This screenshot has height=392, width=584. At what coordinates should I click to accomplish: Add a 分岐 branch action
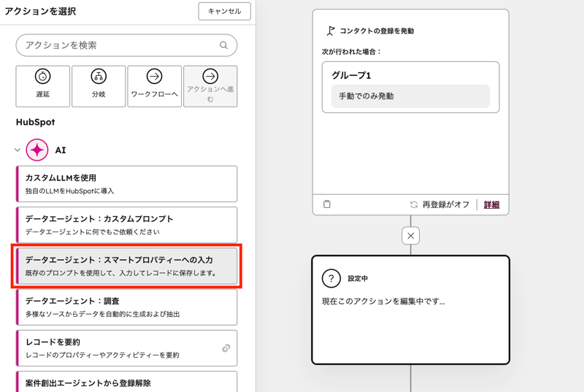point(99,86)
